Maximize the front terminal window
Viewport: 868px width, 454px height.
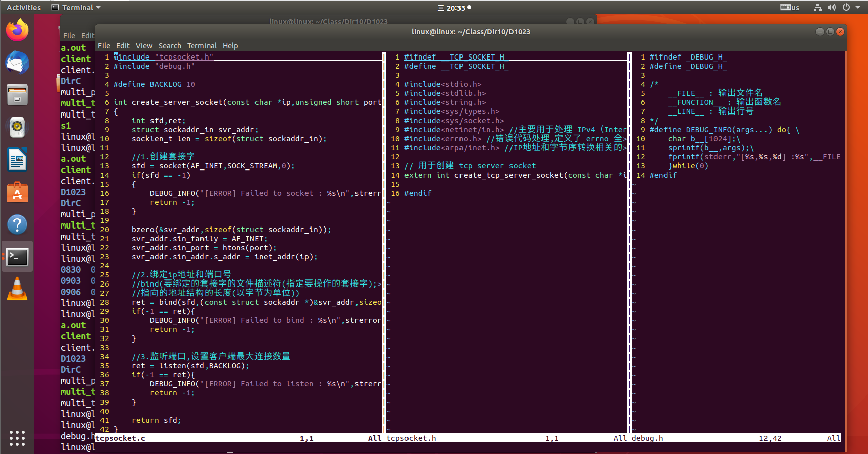(830, 31)
